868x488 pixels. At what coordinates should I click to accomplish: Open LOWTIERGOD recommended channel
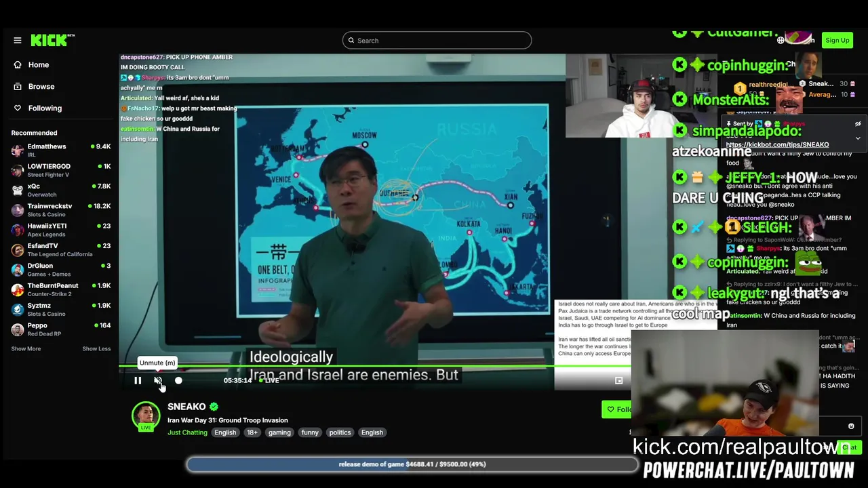[60, 170]
